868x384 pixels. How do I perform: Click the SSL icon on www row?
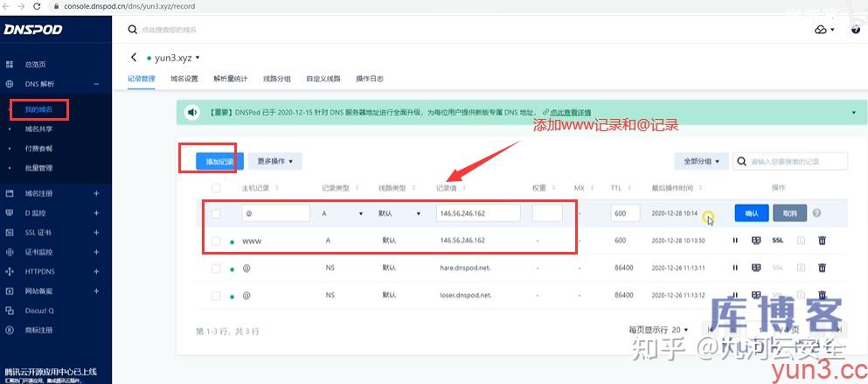(778, 241)
